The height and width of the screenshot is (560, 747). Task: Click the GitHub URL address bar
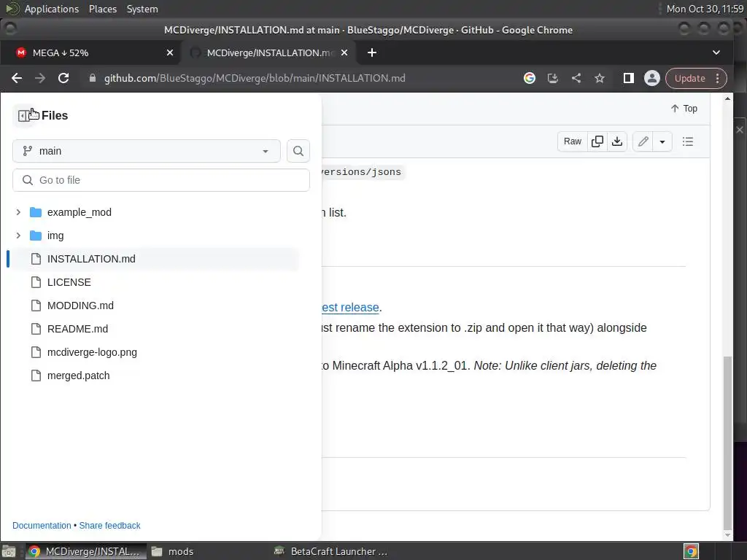[255, 78]
